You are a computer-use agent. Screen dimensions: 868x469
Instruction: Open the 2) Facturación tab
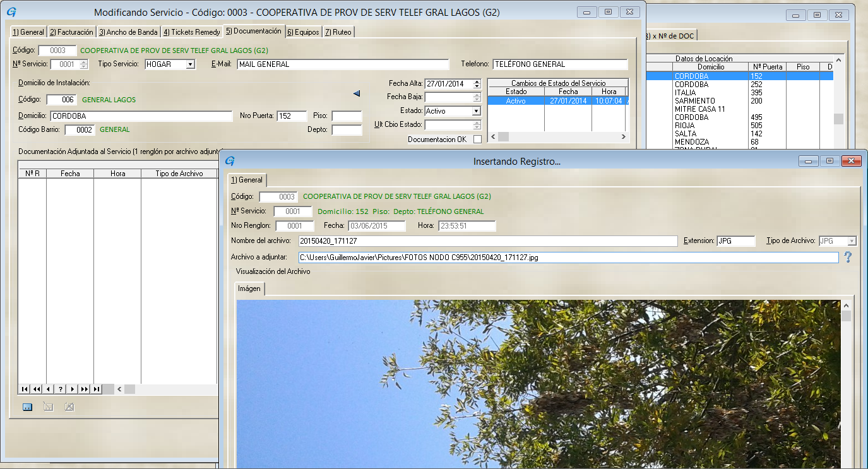point(71,32)
